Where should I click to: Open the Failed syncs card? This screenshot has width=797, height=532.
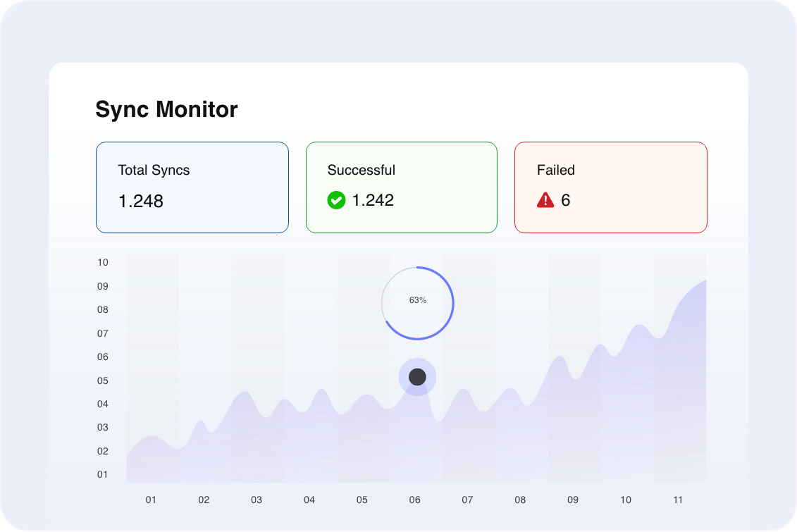point(610,187)
